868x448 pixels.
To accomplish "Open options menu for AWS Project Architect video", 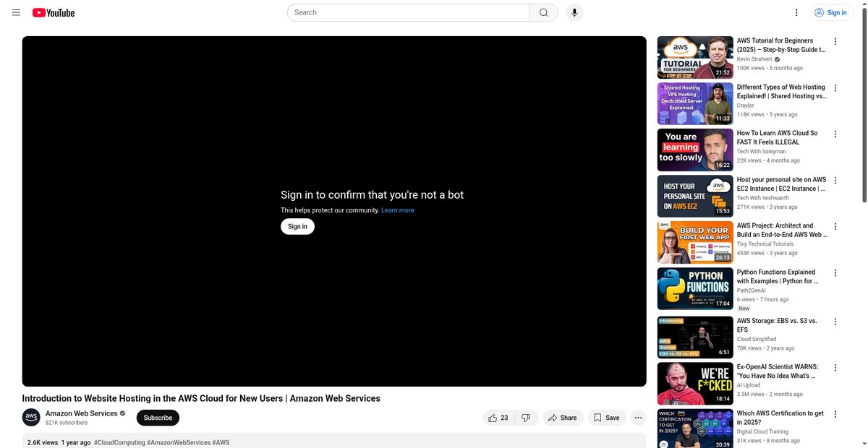I will [835, 227].
